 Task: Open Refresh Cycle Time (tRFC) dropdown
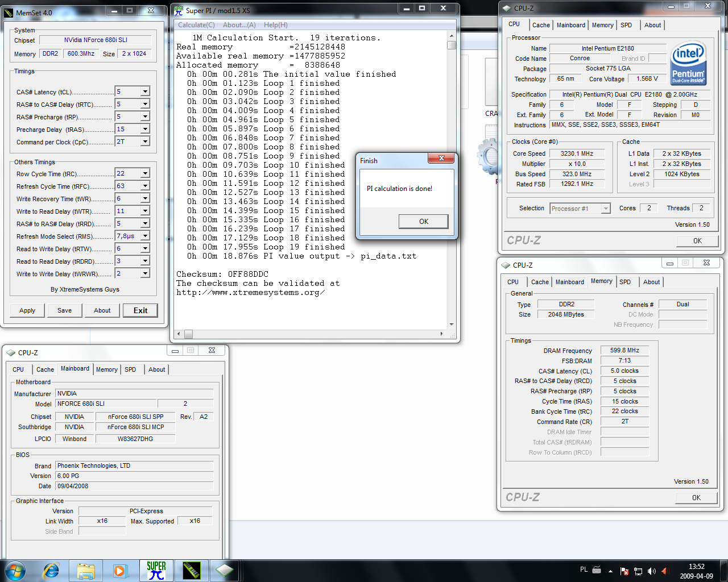pyautogui.click(x=145, y=186)
